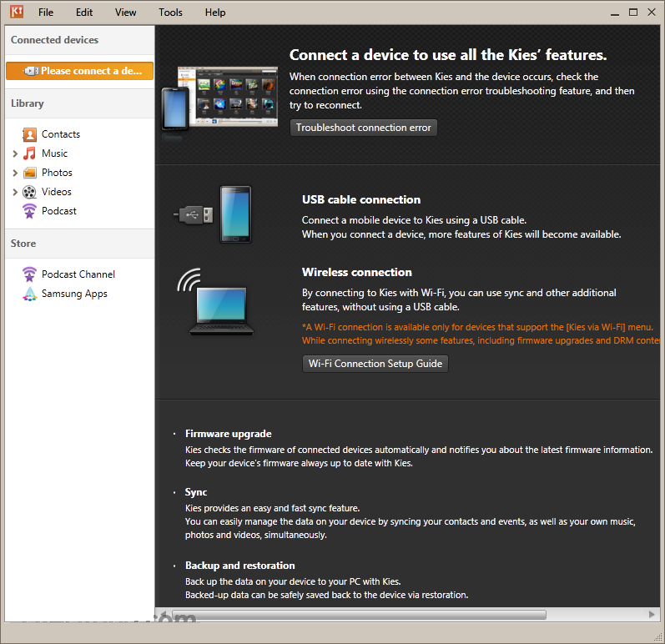Click the Contacts icon in Library
Viewport: 665px width, 644px height.
[x=29, y=134]
